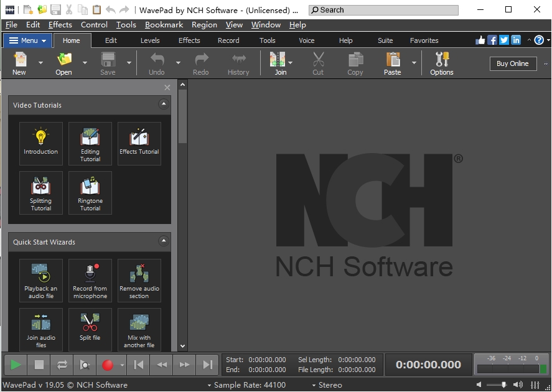Click the Buy Online button

point(512,63)
